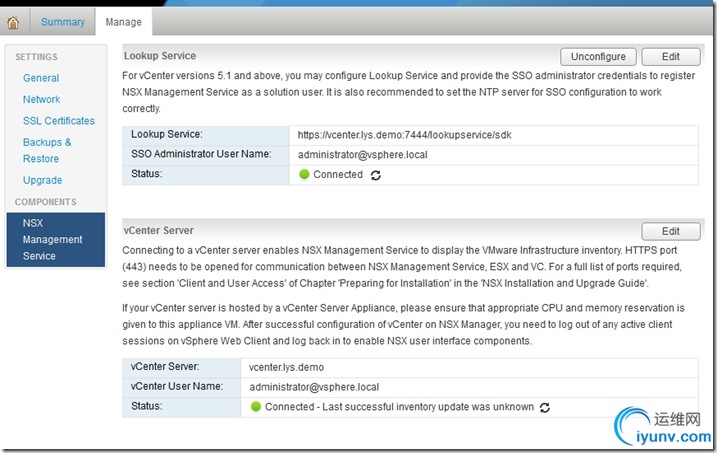Click the green Lookup Service status indicator
The image size is (717, 453).
pos(304,174)
